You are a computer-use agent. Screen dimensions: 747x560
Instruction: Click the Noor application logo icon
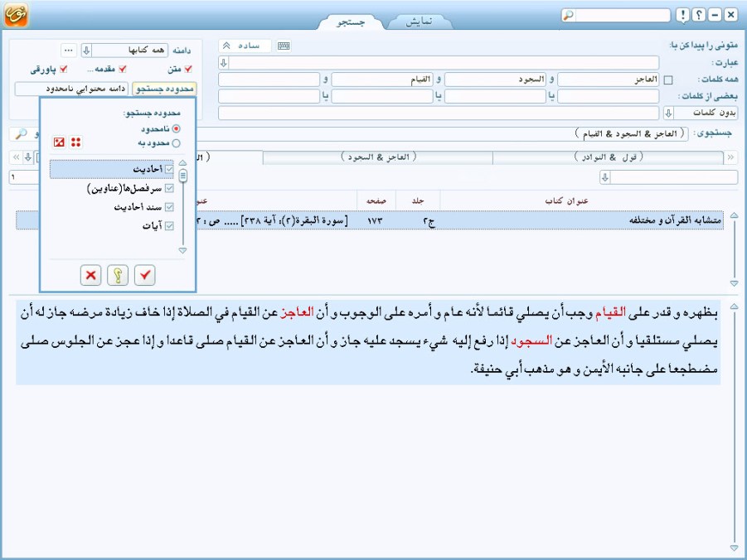16,14
